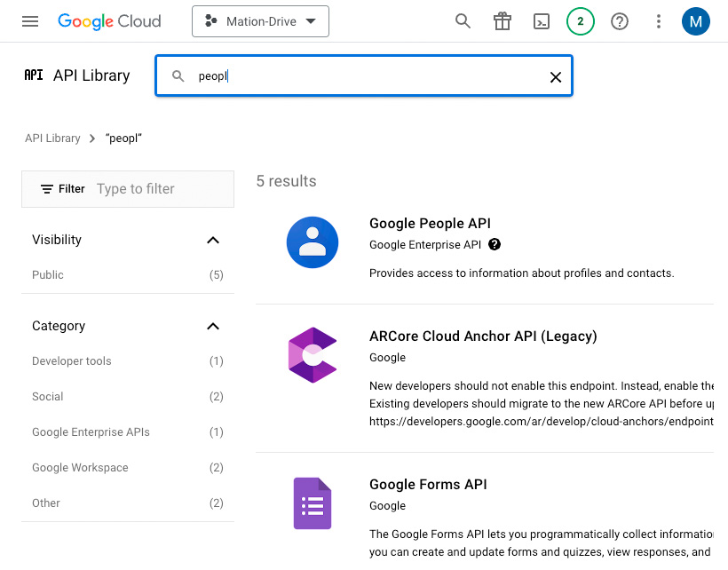Screen dimensions: 728x570
Task: Click the API icon beside API Library
Action: coord(34,75)
